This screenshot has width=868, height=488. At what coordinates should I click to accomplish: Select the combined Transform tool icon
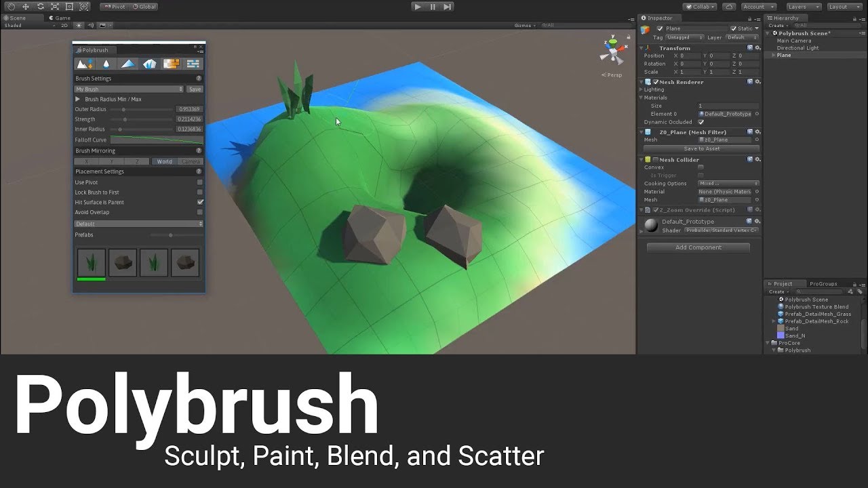click(x=84, y=6)
